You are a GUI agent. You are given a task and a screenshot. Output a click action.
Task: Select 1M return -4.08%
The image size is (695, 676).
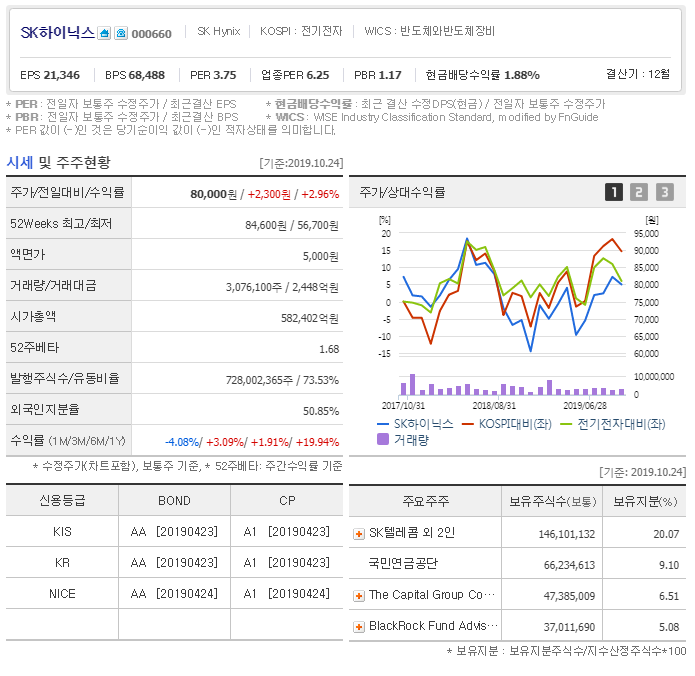click(x=182, y=442)
